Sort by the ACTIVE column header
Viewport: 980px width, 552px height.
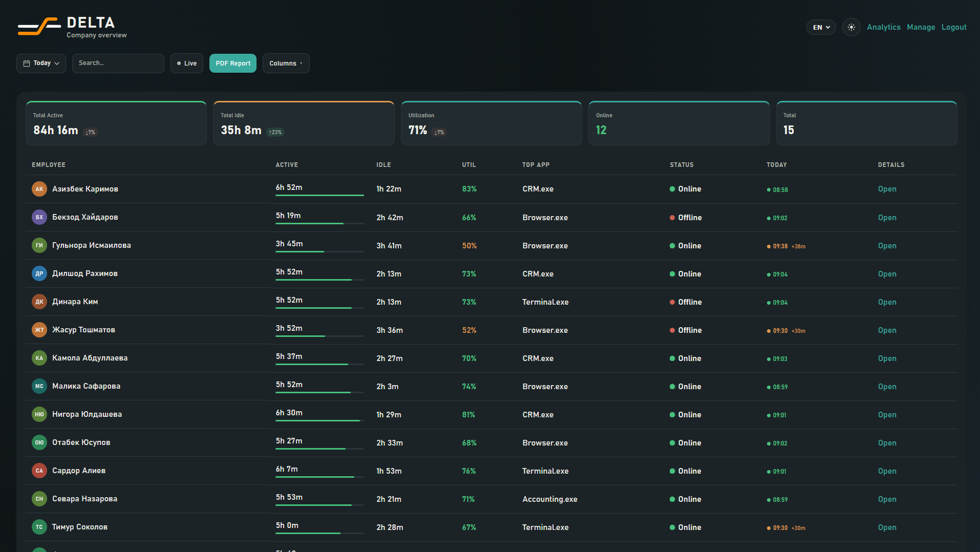[287, 165]
